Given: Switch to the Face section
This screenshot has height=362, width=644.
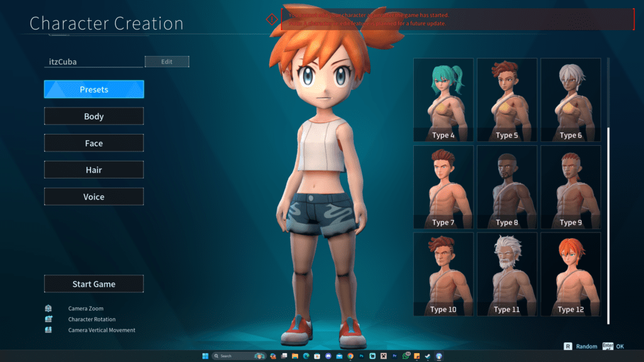Looking at the screenshot, I should [x=94, y=143].
